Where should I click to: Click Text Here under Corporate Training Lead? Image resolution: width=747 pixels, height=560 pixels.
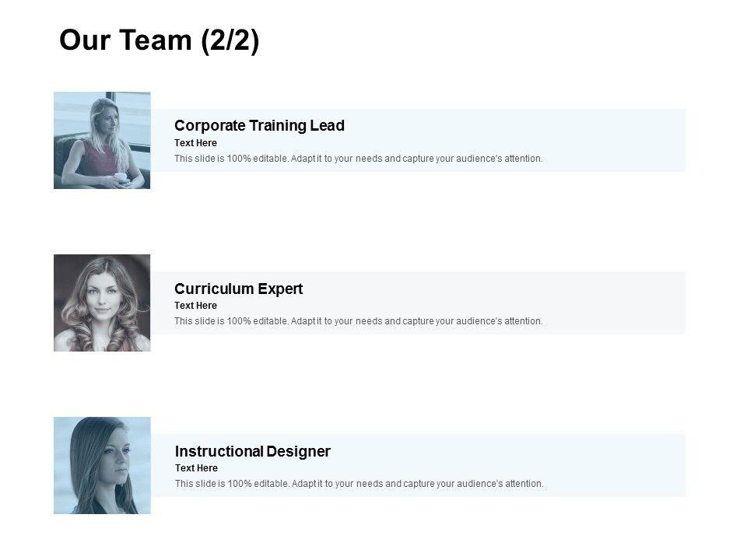point(195,143)
